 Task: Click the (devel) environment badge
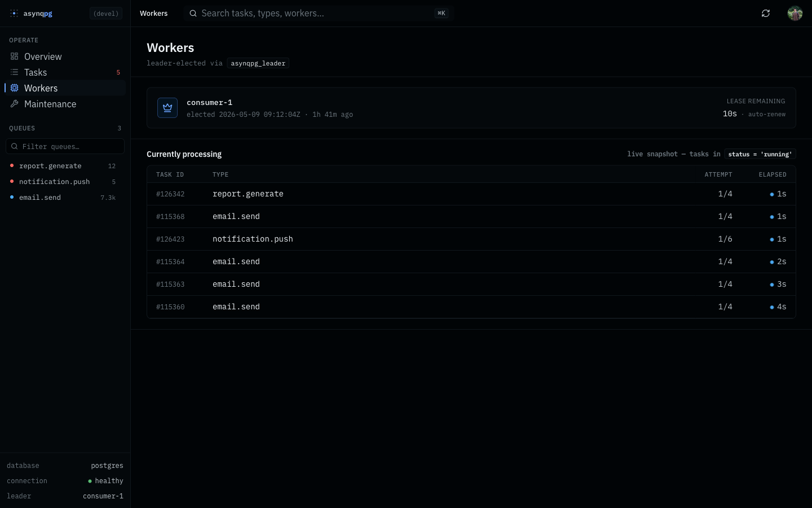[x=106, y=13]
